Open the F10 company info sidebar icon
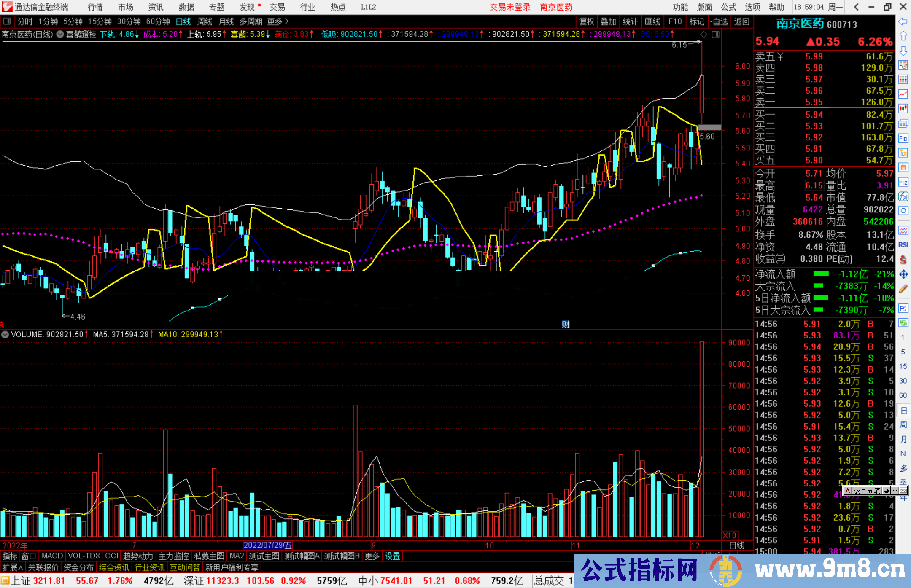Viewport: 911px width, 588px height. [903, 139]
